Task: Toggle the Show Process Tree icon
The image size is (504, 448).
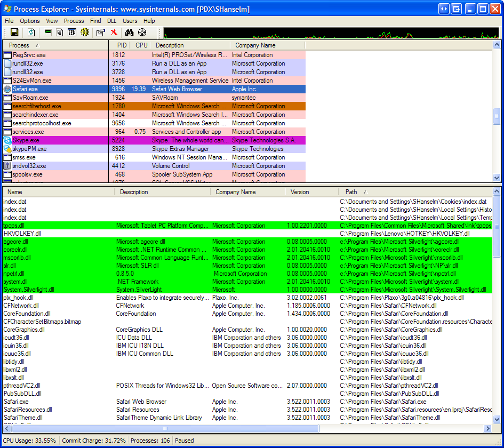Action: point(59,33)
